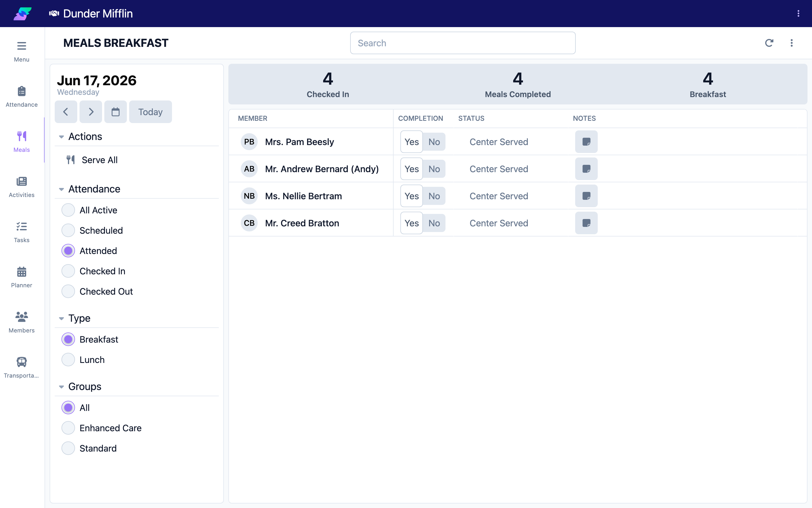Go to the previous day
812x508 pixels.
tap(66, 111)
